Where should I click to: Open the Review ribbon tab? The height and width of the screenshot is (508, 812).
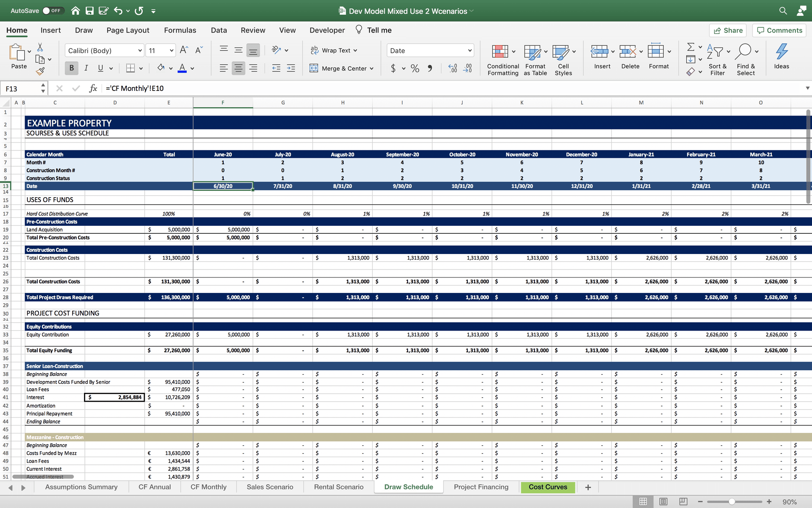[x=253, y=30]
